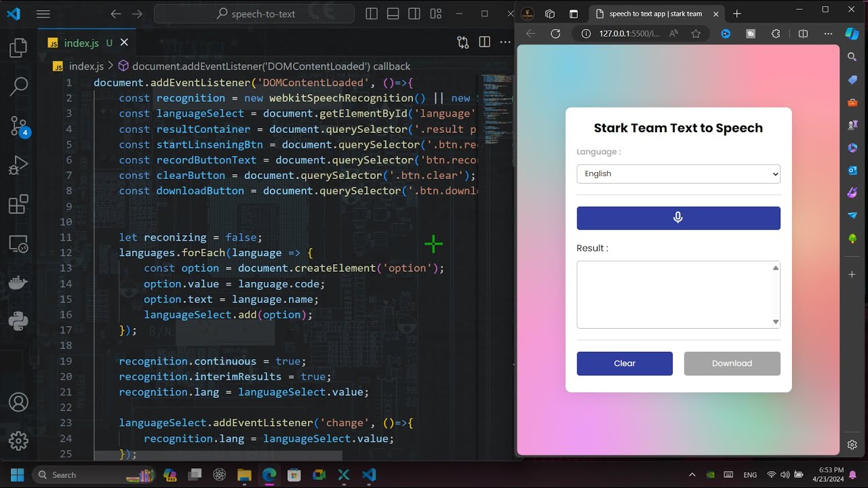Open Outlook in Edge sidebar
Image resolution: width=868 pixels, height=488 pixels.
(852, 170)
